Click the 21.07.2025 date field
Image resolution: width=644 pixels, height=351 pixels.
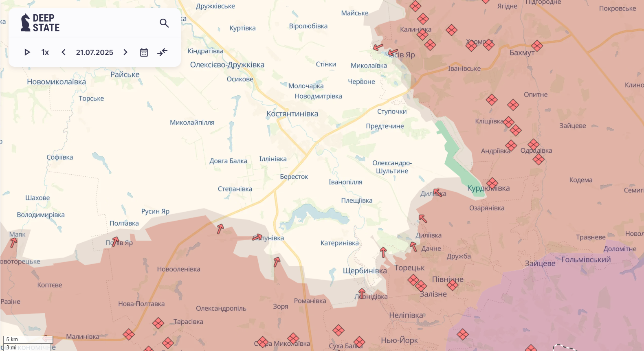click(x=95, y=52)
